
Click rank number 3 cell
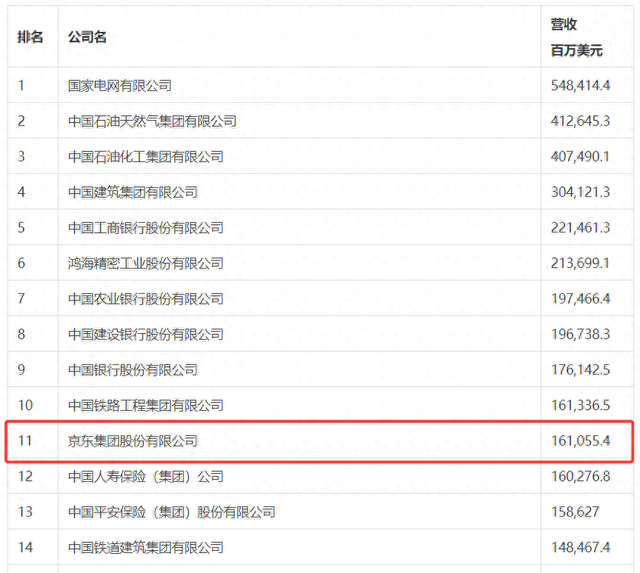21,156
